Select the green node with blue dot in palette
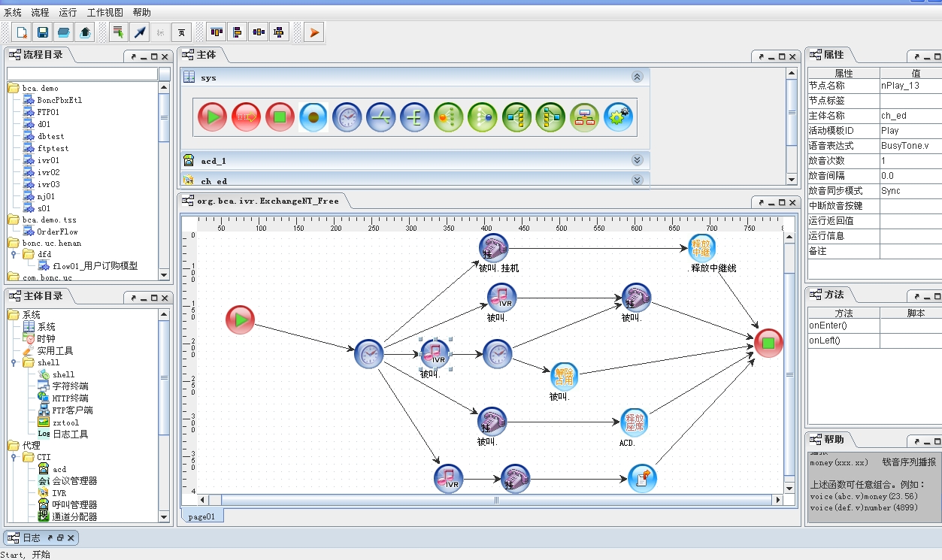This screenshot has height=560, width=942. (483, 117)
